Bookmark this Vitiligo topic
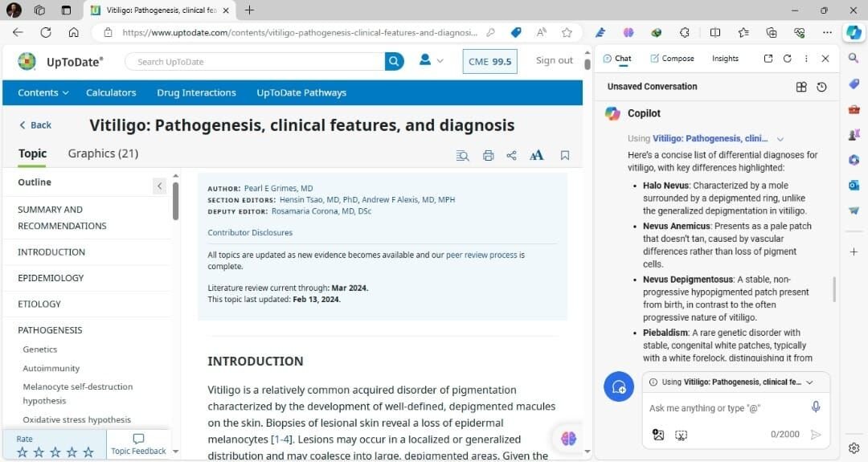The height and width of the screenshot is (462, 868). click(565, 156)
